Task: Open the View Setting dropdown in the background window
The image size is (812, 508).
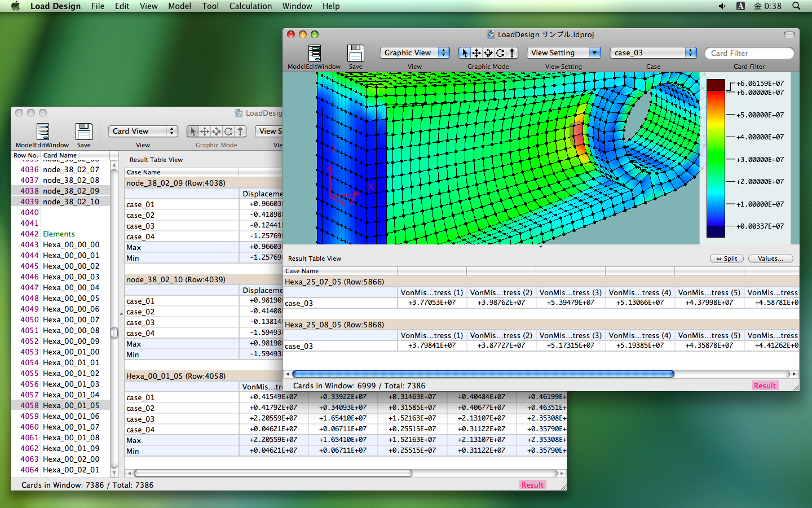Action: [268, 131]
